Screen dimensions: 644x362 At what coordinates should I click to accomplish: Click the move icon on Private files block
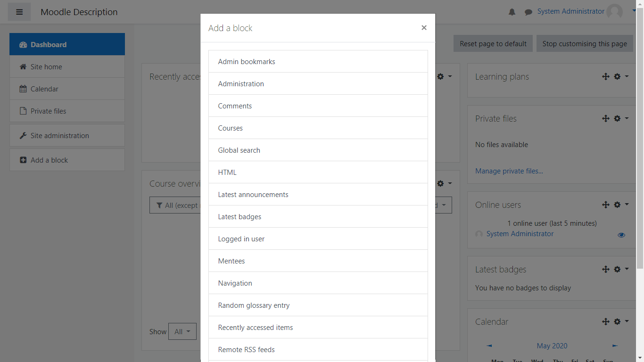tap(606, 118)
